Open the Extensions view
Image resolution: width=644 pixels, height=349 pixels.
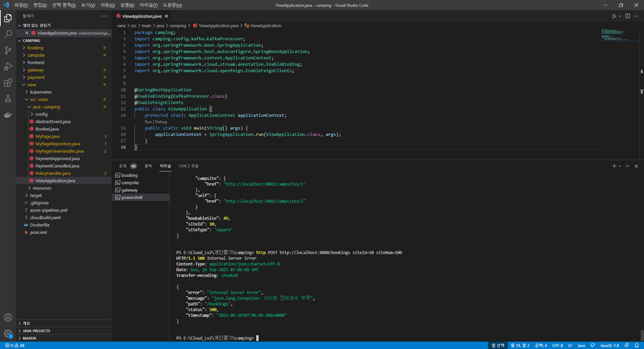tap(8, 83)
